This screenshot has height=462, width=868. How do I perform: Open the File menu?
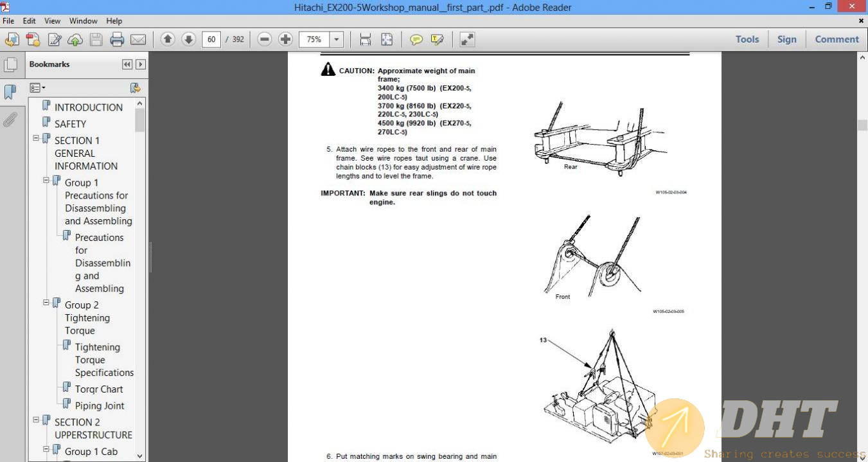[8, 21]
